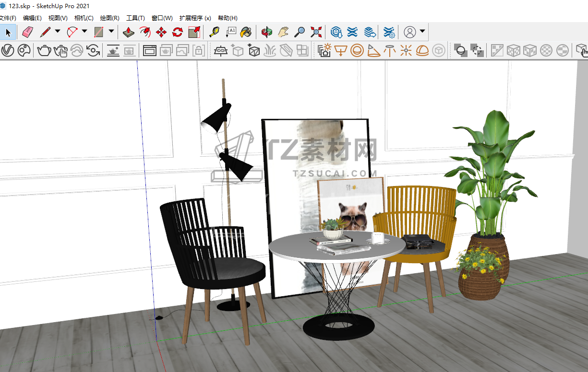This screenshot has width=588, height=372.
Task: Activate the Scale tool
Action: tap(194, 32)
